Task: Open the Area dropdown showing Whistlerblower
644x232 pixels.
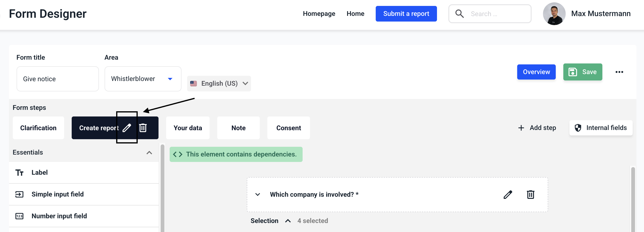Action: 143,79
